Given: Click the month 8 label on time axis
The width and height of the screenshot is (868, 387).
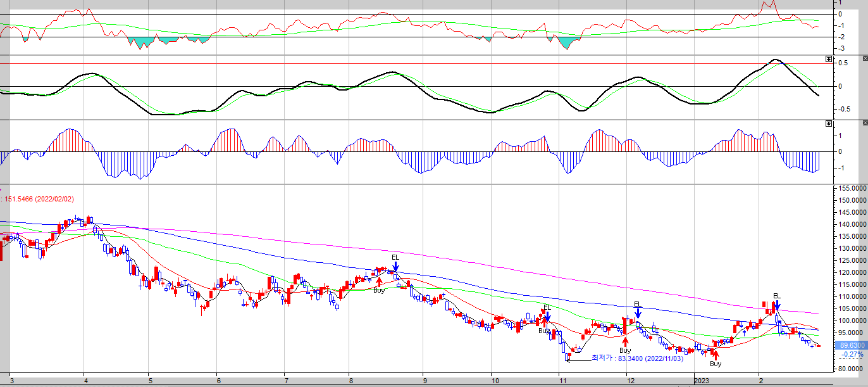Looking at the screenshot, I should pyautogui.click(x=351, y=381).
